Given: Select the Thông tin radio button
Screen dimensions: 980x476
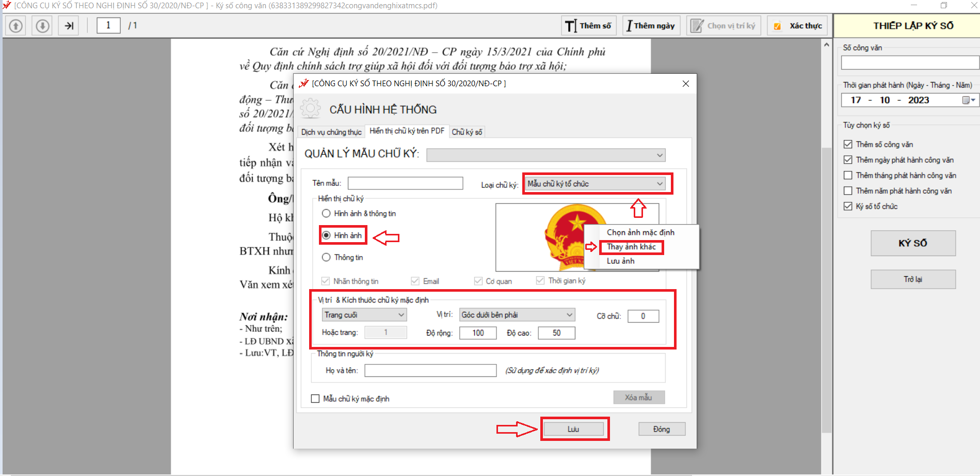Looking at the screenshot, I should (x=326, y=257).
